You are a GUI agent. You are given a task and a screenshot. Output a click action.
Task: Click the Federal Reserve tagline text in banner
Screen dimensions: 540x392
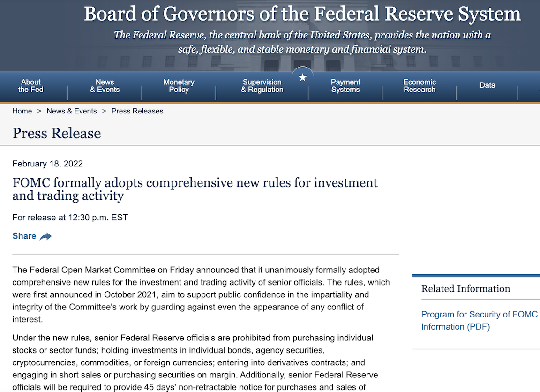point(302,42)
